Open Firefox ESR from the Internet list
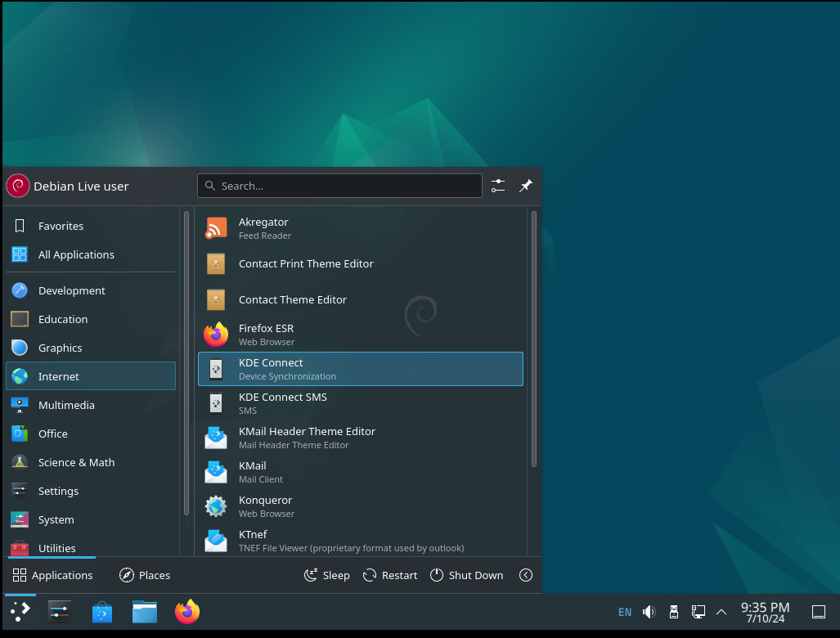 tap(361, 335)
